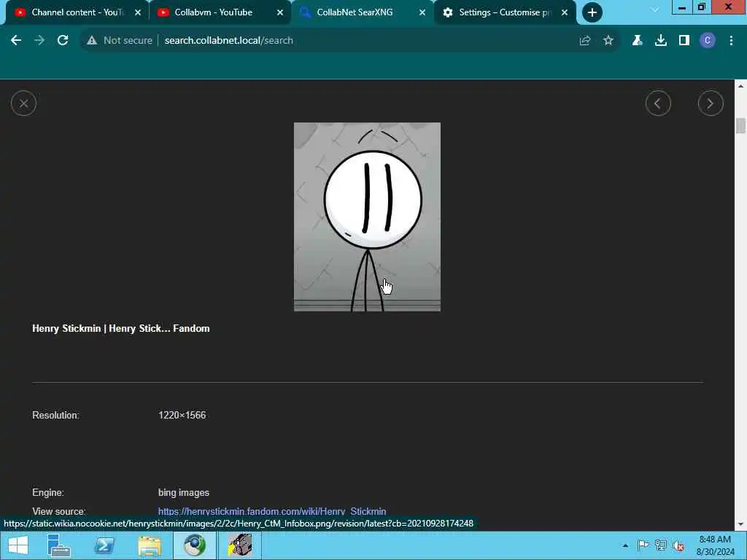Select the CollabNet SearXNG tab
The image size is (747, 560).
tap(355, 12)
